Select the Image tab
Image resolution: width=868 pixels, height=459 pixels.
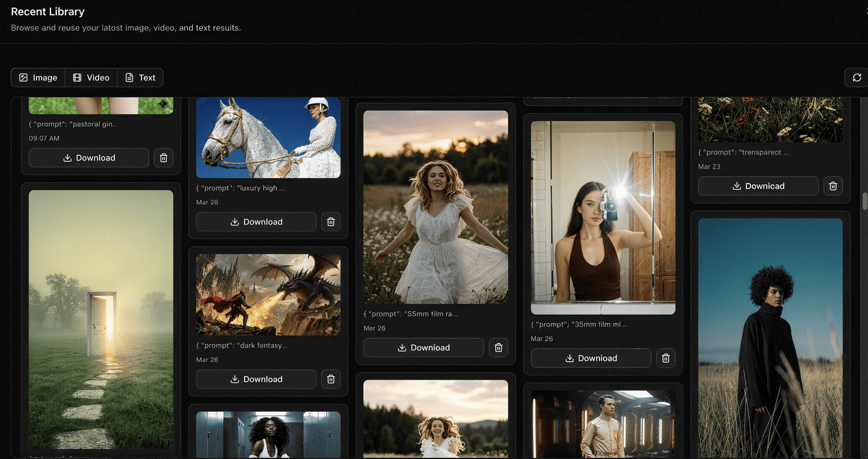pyautogui.click(x=38, y=78)
